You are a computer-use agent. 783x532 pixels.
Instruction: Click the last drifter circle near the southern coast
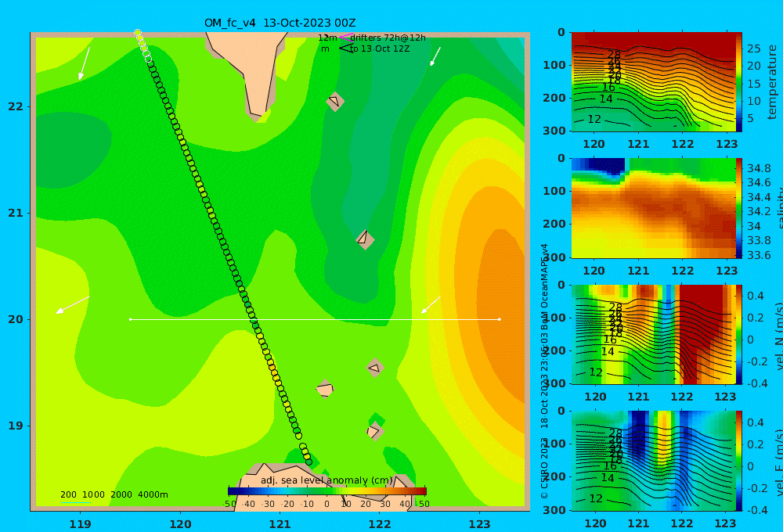click(309, 462)
